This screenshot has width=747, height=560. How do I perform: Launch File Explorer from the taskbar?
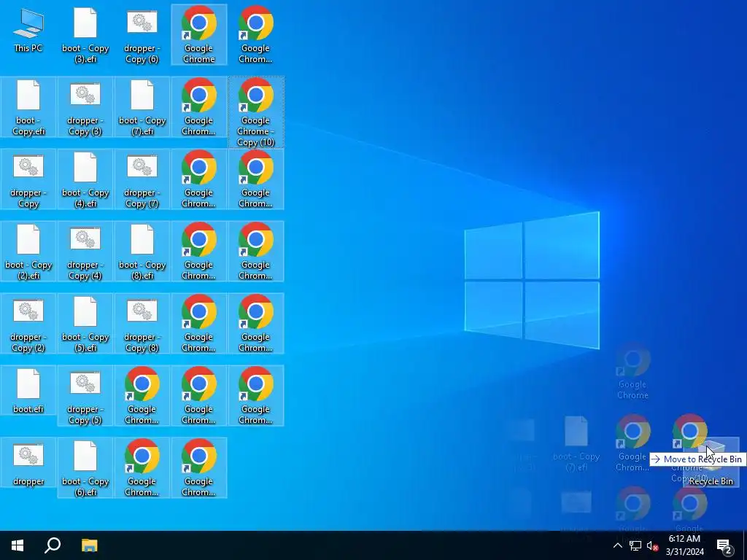click(89, 545)
